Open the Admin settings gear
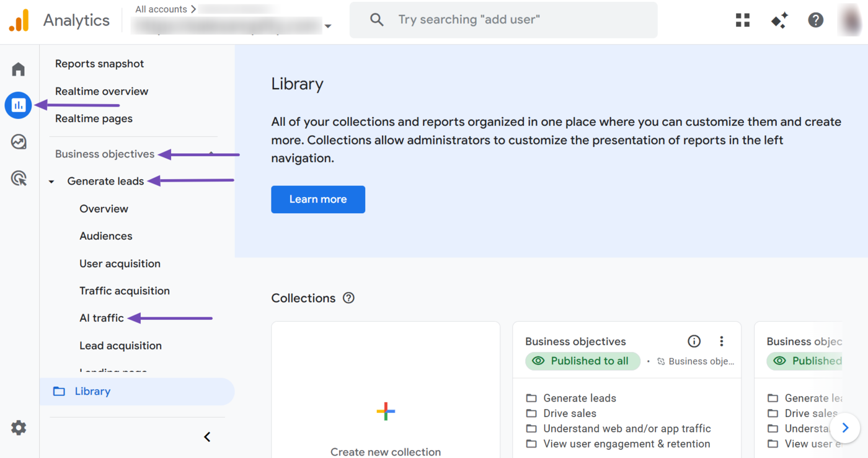868x458 pixels. [x=18, y=428]
